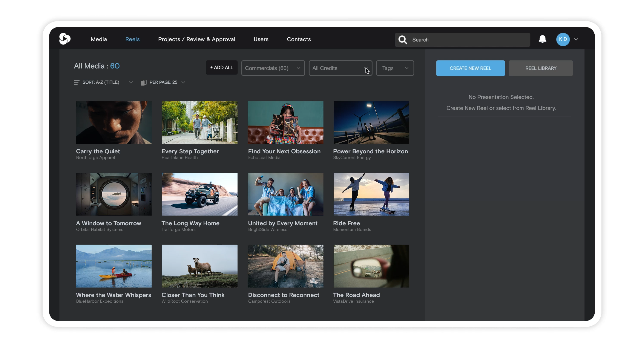
Task: Click the 'Trailforge Motors' label
Action: 178,229
